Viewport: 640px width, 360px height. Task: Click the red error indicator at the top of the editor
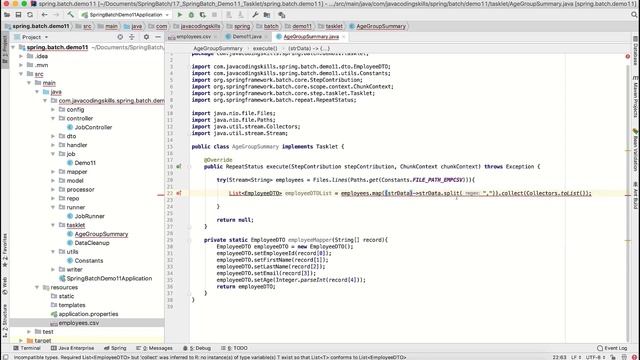tap(628, 56)
